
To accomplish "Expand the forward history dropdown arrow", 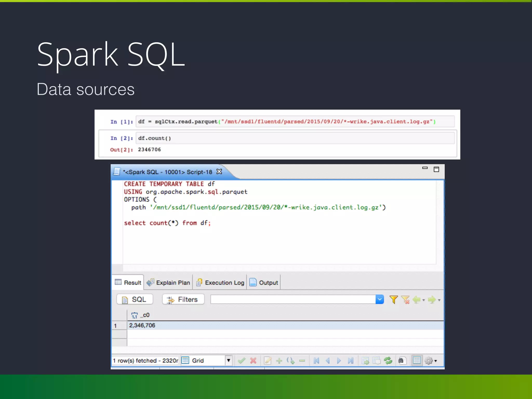I will [x=439, y=300].
